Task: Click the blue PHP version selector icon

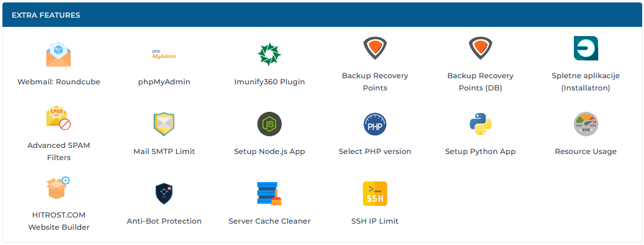Action: pos(374,124)
